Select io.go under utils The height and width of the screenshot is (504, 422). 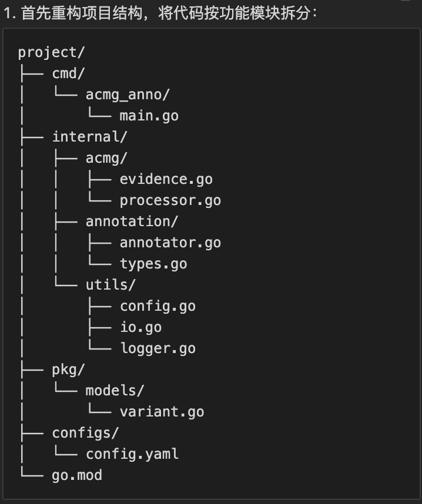140,327
